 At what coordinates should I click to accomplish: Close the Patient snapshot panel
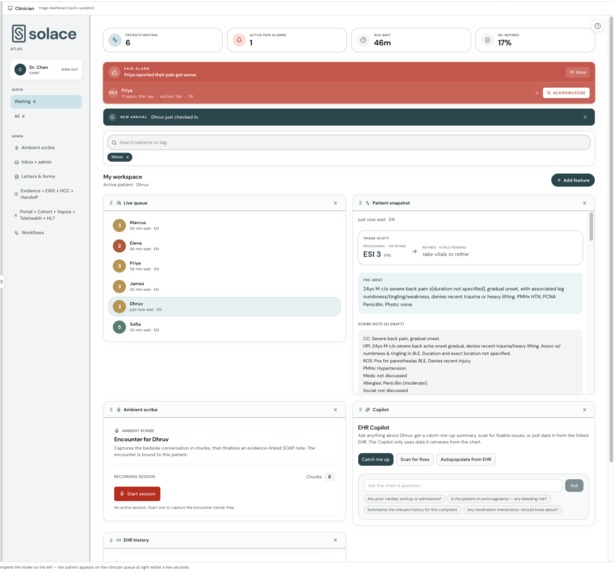[584, 203]
